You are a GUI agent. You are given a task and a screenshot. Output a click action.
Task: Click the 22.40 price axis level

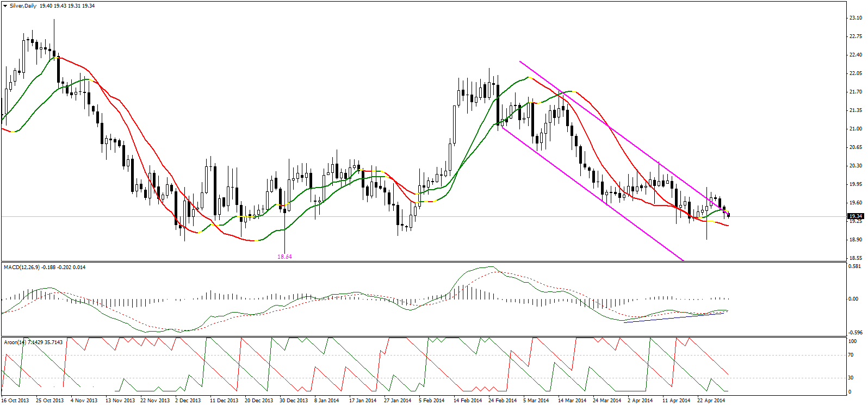tap(855, 55)
